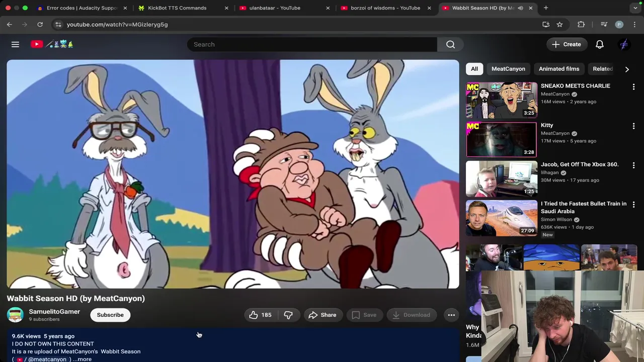Expand description with ...more
The image size is (644, 362).
pyautogui.click(x=82, y=359)
